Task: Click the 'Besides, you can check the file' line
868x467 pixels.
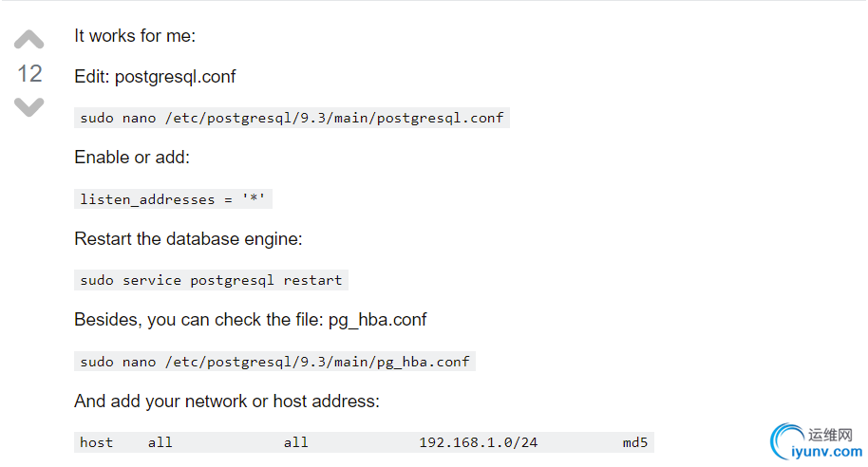Action: (250, 320)
